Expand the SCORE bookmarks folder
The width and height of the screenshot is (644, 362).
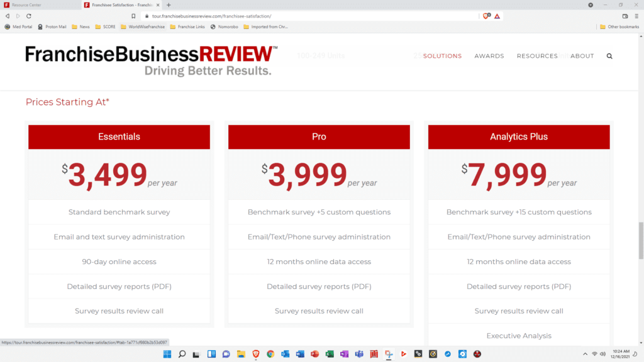click(105, 26)
